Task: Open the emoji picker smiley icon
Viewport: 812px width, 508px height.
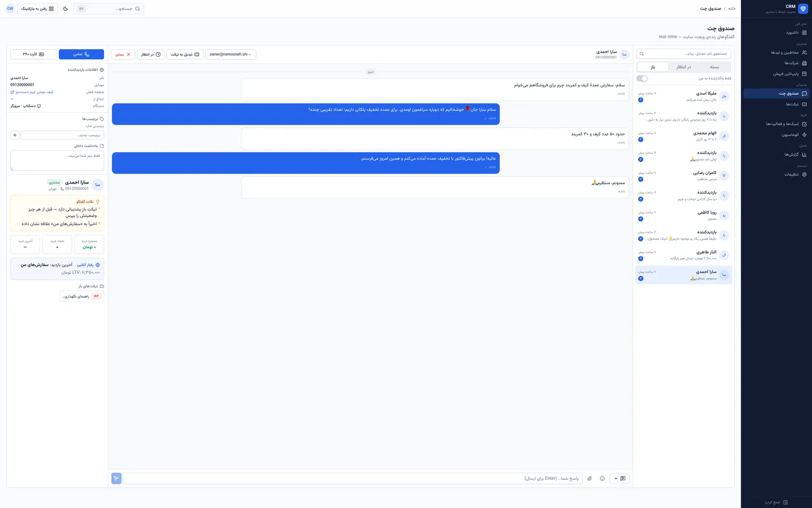Action: tap(602, 479)
